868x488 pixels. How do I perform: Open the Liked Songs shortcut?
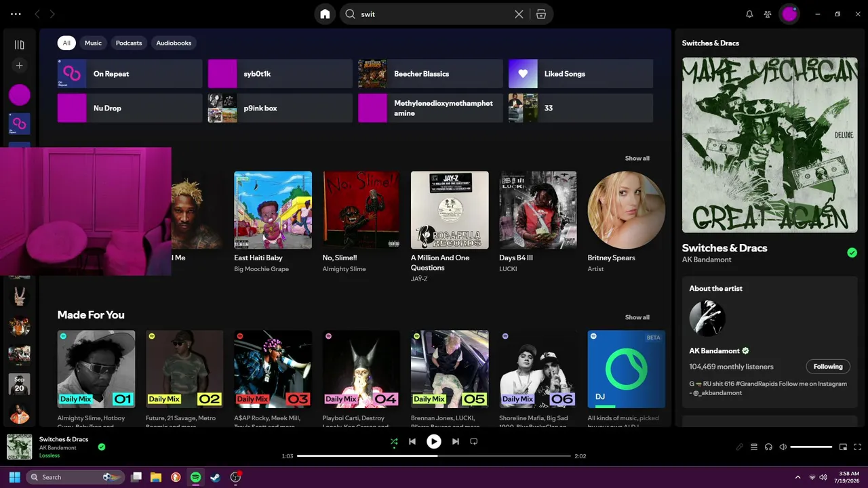coord(580,74)
